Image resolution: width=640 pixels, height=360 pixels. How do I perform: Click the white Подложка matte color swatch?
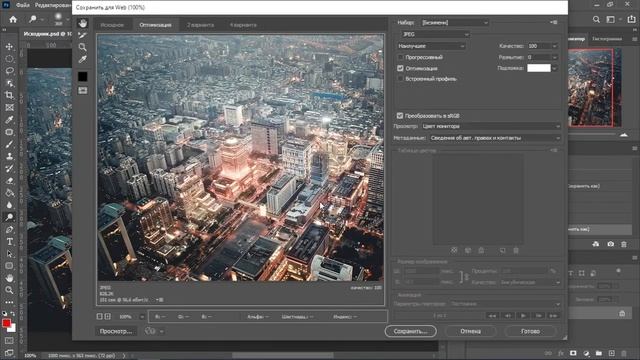(x=539, y=68)
